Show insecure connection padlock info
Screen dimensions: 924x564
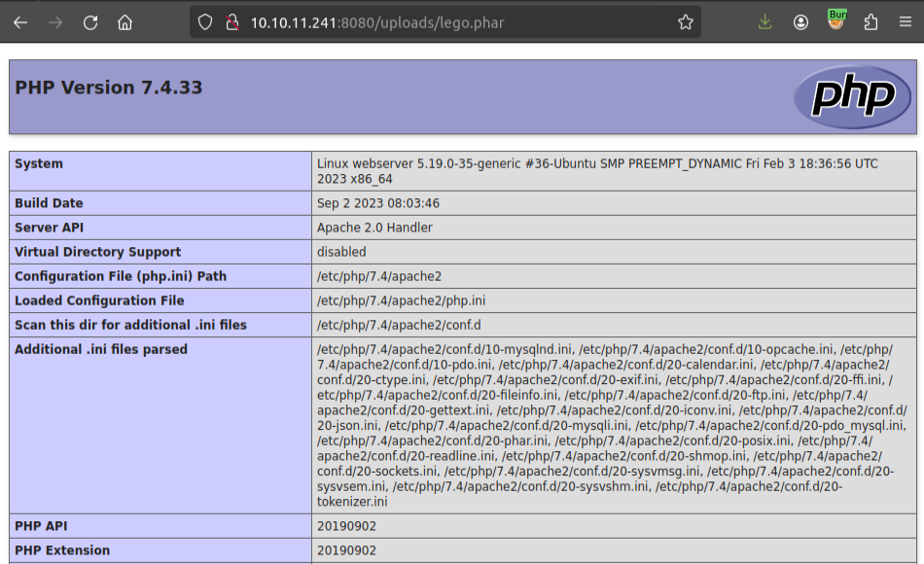click(231, 22)
